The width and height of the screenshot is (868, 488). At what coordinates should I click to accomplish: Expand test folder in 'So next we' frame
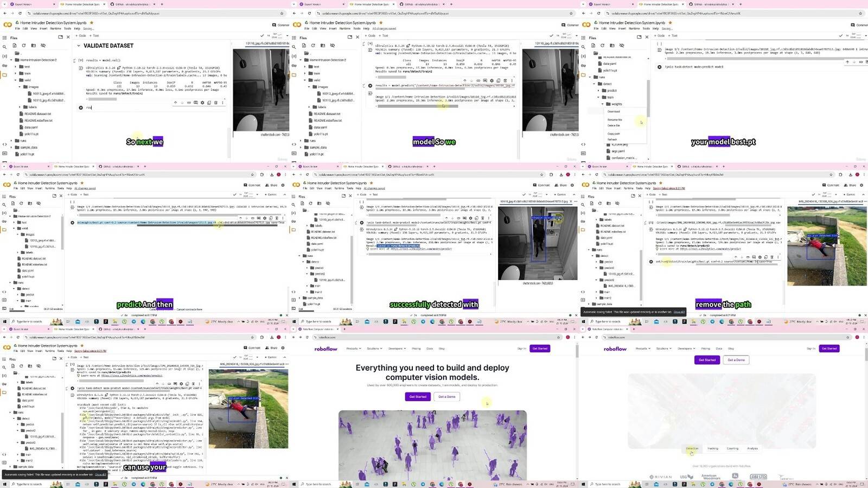[16, 67]
